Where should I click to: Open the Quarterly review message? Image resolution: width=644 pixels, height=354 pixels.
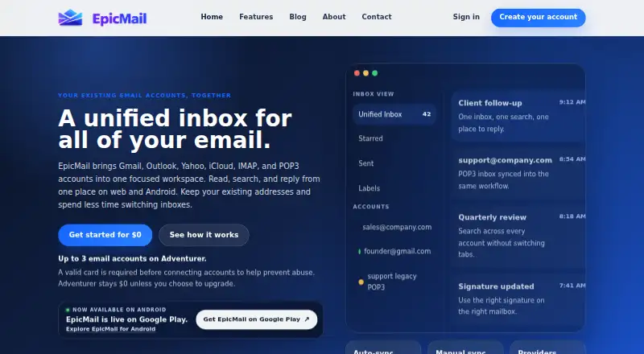(518, 236)
